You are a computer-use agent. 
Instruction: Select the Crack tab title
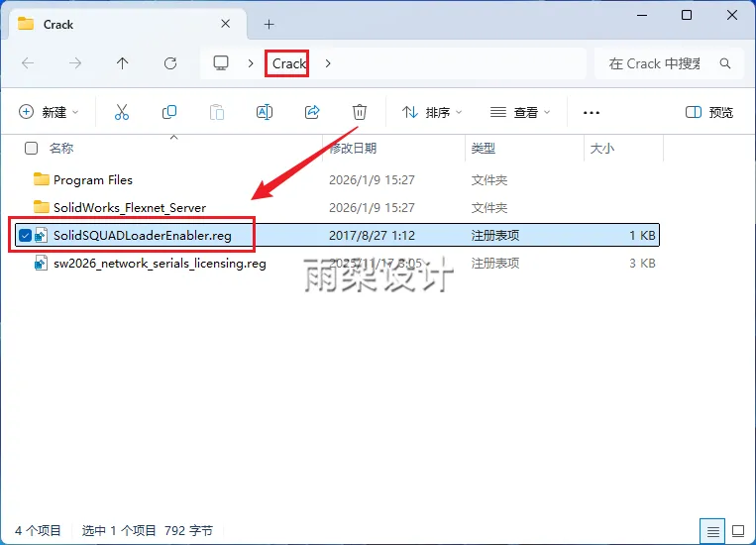pos(58,24)
